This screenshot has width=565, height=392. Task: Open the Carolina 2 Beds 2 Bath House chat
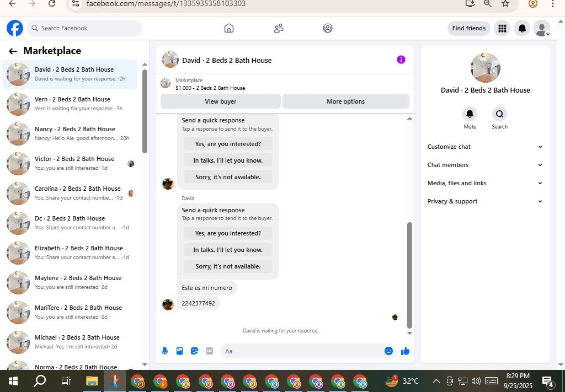(x=71, y=194)
